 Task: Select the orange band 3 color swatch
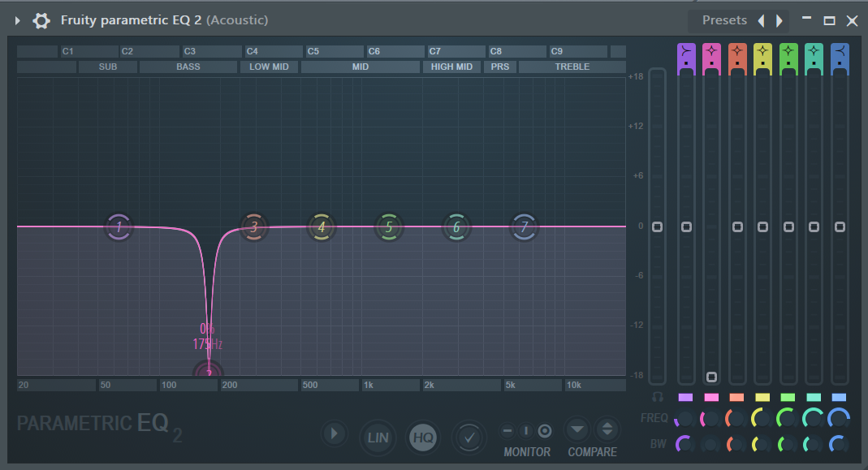[736, 398]
